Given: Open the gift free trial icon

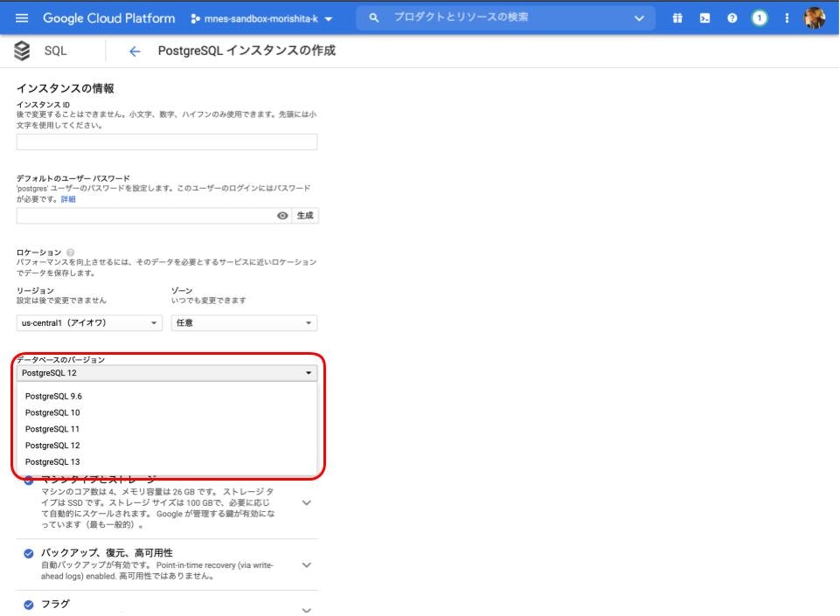Looking at the screenshot, I should [x=677, y=18].
